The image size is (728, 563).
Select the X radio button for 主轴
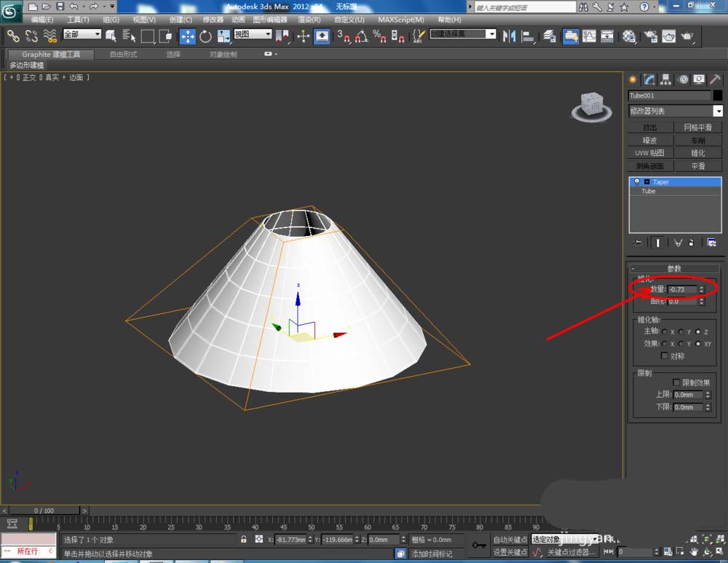pos(662,332)
